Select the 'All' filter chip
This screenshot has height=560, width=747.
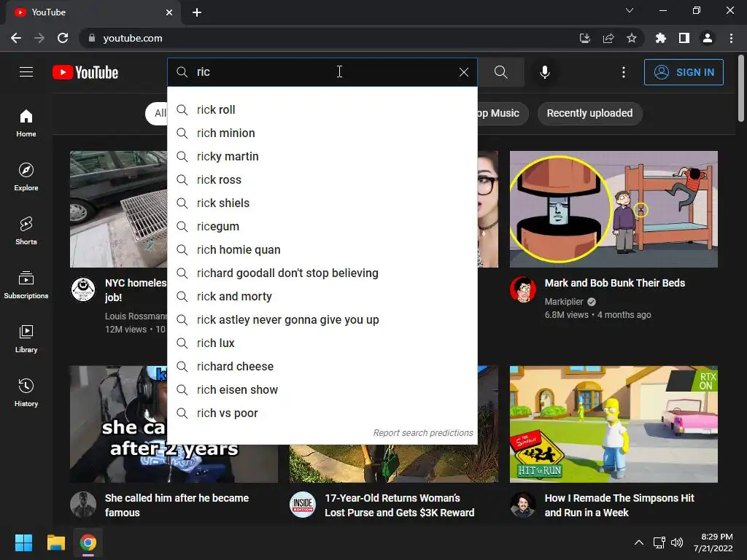(x=156, y=113)
